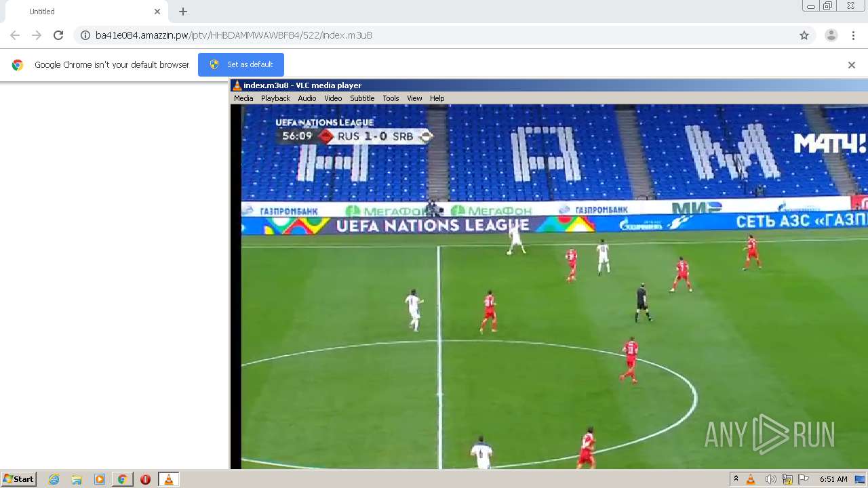Click the Set as default button
This screenshot has height=488, width=868.
point(241,64)
